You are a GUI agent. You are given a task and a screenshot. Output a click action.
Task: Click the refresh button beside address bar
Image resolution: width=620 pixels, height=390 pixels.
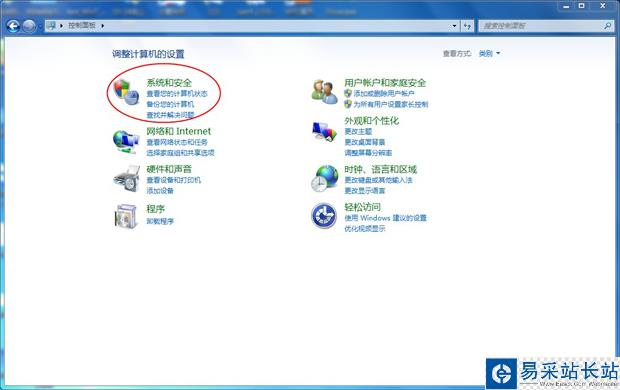pos(468,26)
